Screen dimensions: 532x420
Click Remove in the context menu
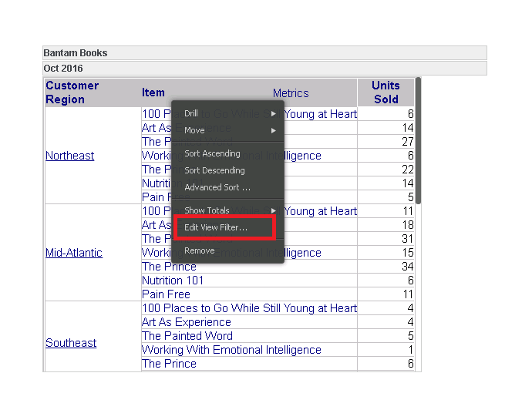coord(227,250)
